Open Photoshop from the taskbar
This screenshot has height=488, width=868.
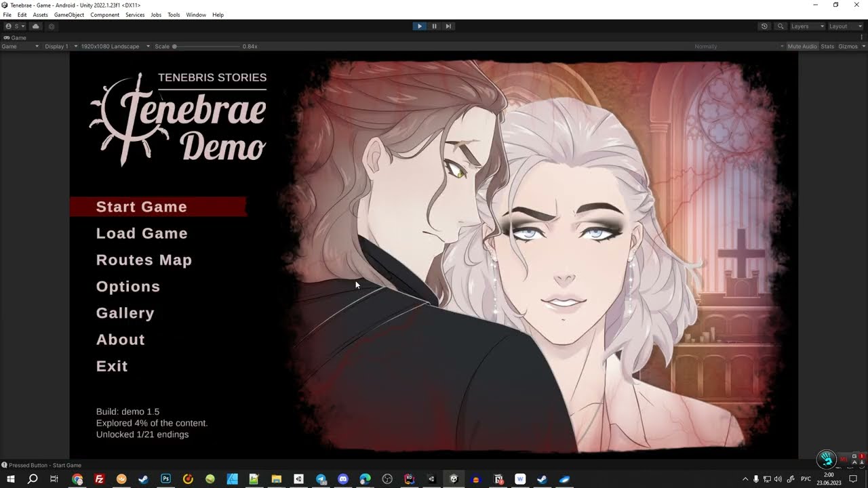[165, 479]
